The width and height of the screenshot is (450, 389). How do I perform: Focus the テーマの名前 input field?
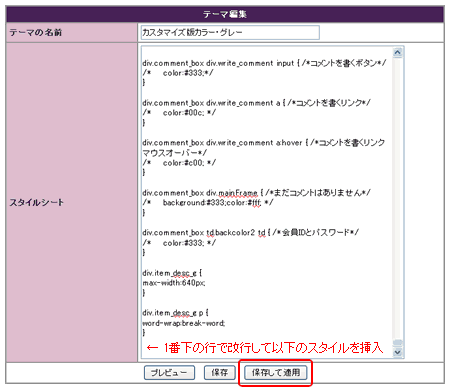(230, 32)
